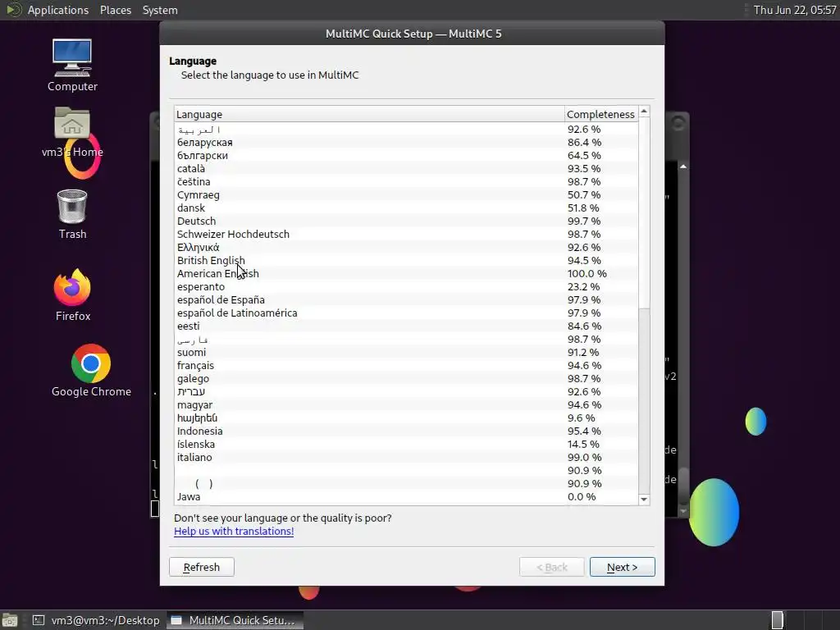Open the Help us with translations link
The width and height of the screenshot is (840, 630).
pyautogui.click(x=234, y=531)
